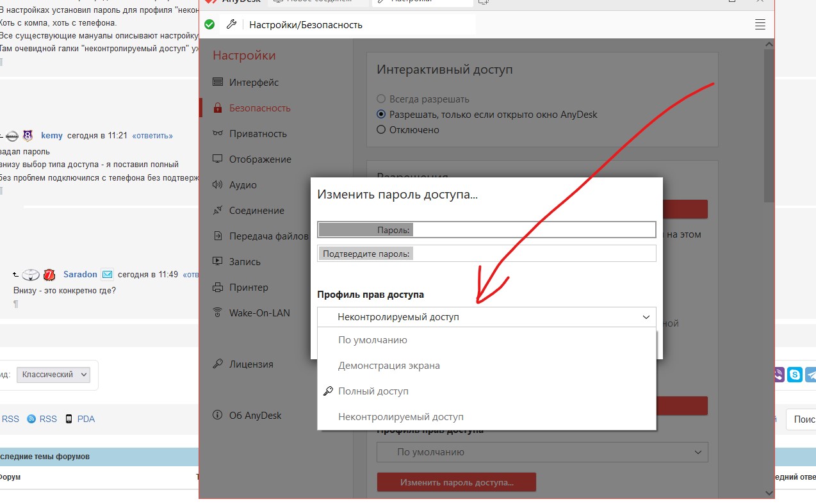Click the Интерфейс sidebar icon

tap(218, 83)
